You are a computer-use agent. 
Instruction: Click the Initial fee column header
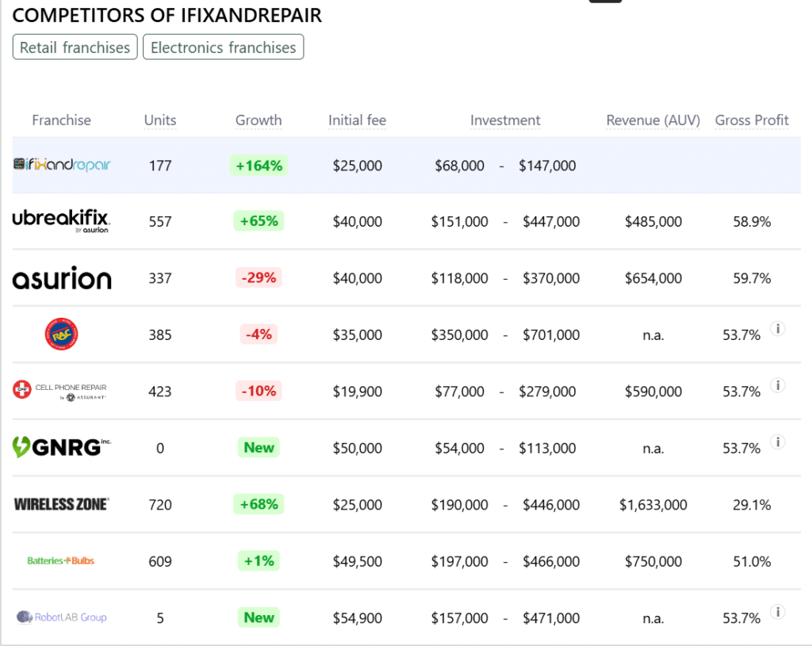point(358,120)
